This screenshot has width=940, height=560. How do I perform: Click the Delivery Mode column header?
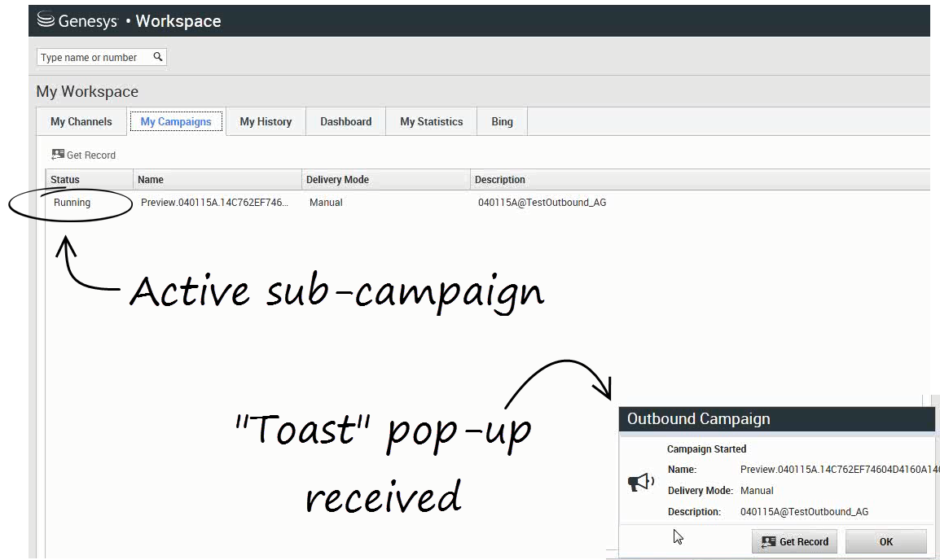point(337,180)
